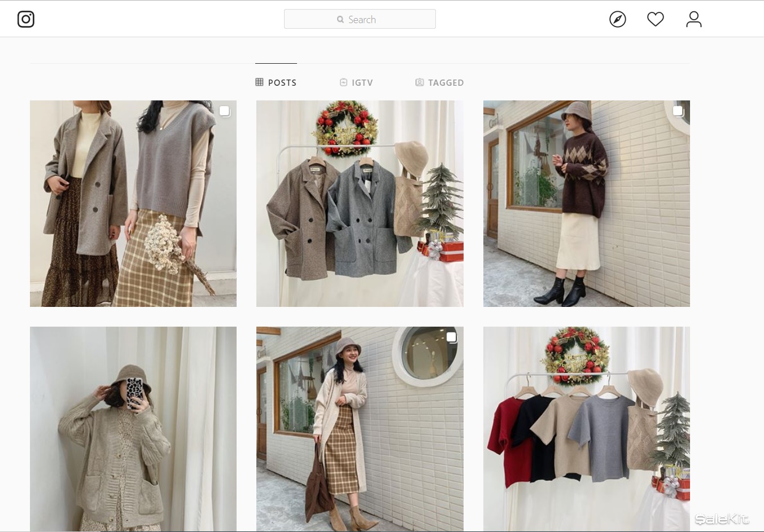Open the brown argyle sweater photo
Image resolution: width=764 pixels, height=532 pixels.
tap(586, 203)
